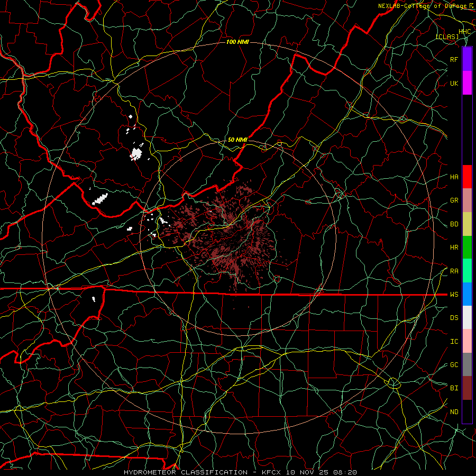Click the HHC product code text
The height and width of the screenshot is (476, 476).
pyautogui.click(x=464, y=32)
